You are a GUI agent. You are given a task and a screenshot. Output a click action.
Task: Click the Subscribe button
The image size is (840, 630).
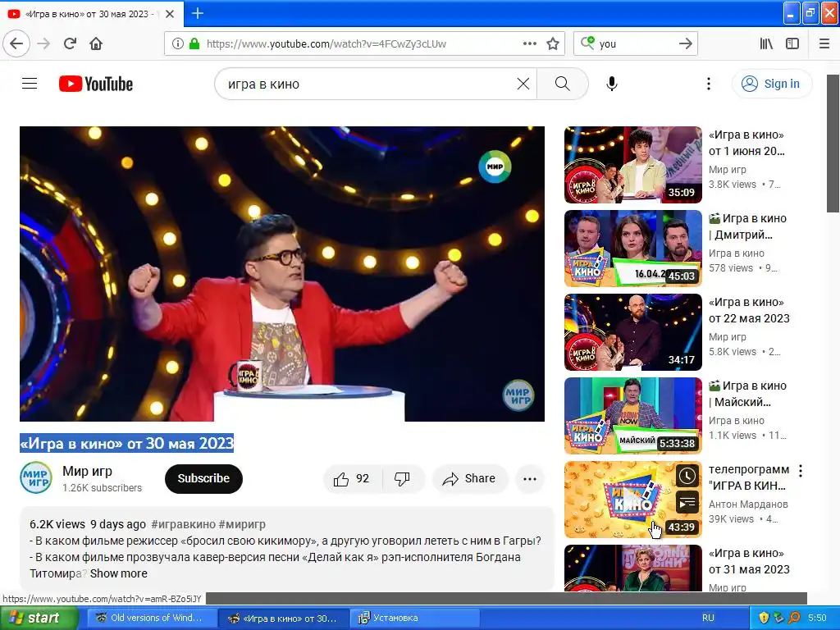click(x=203, y=478)
